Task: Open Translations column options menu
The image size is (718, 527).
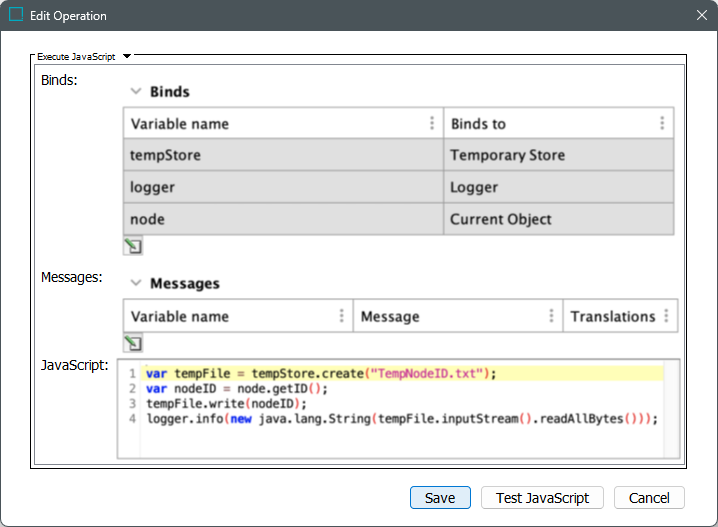Action: coord(667,316)
